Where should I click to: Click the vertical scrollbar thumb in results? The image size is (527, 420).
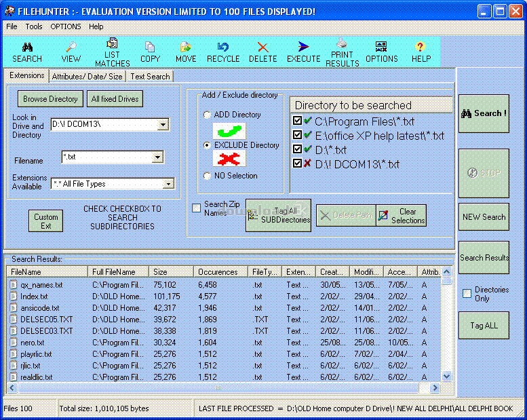click(447, 281)
